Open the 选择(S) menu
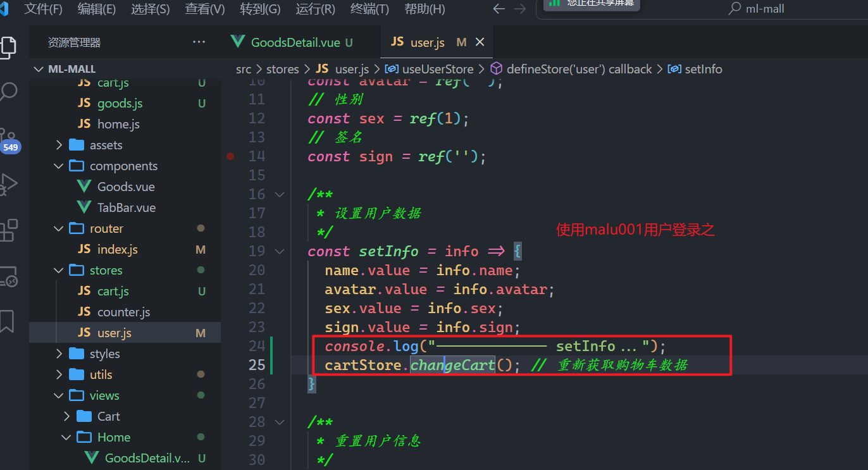The height and width of the screenshot is (470, 868). 151,9
